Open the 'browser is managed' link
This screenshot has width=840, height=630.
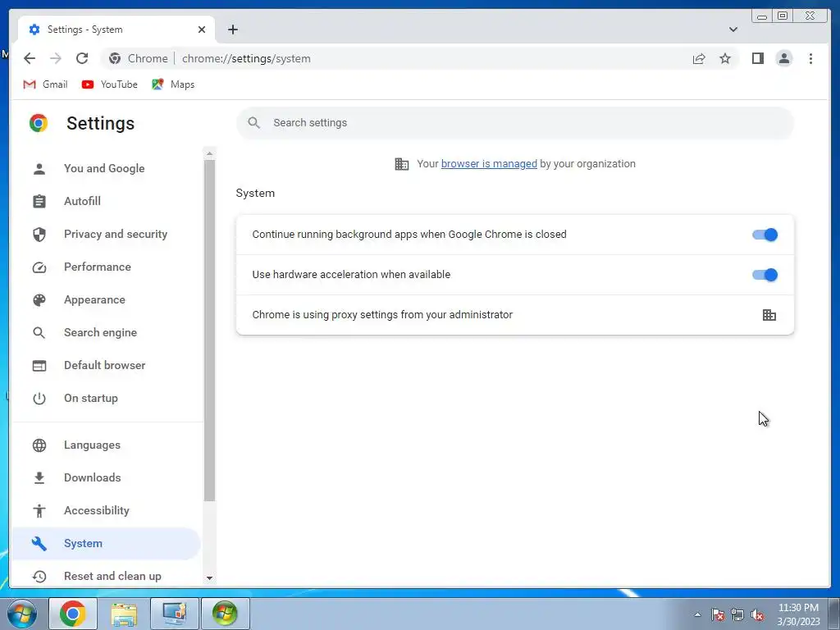pos(489,164)
